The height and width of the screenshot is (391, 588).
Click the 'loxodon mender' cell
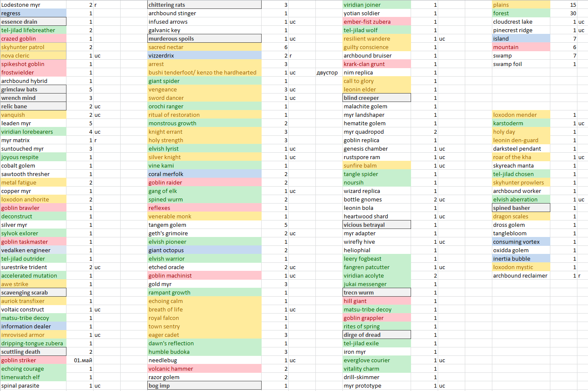521,115
